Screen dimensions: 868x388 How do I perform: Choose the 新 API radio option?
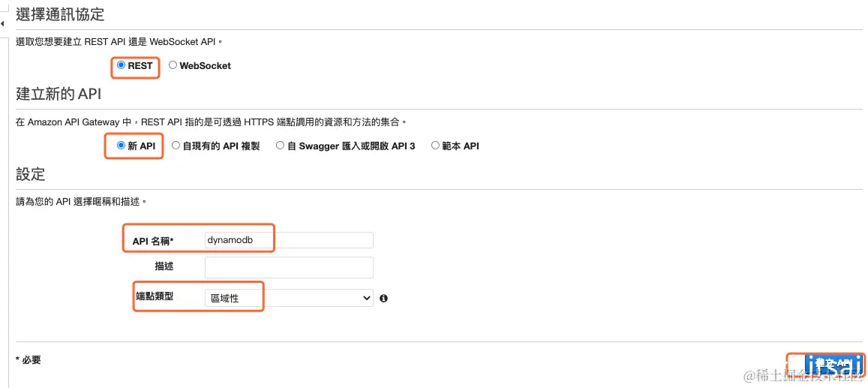click(x=122, y=146)
